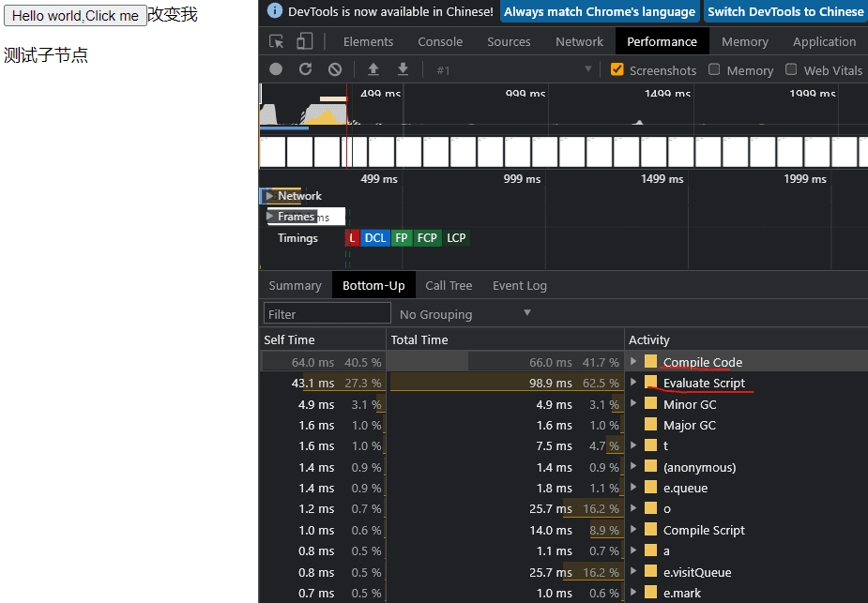Start recording with the Record button
868x603 pixels.
click(x=276, y=69)
